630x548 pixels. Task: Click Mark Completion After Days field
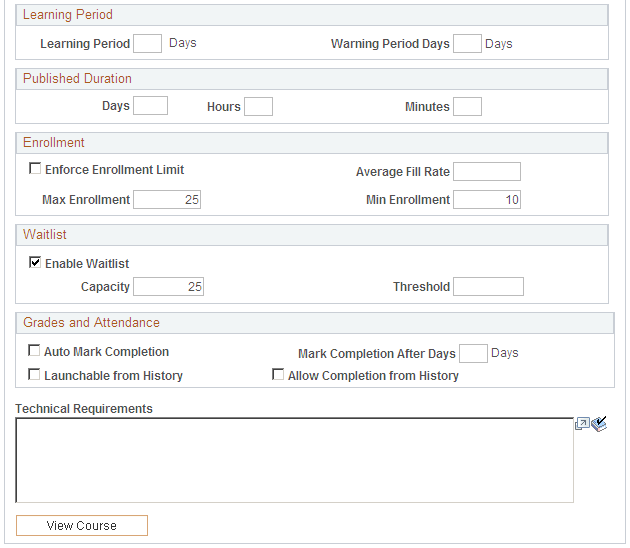click(473, 354)
